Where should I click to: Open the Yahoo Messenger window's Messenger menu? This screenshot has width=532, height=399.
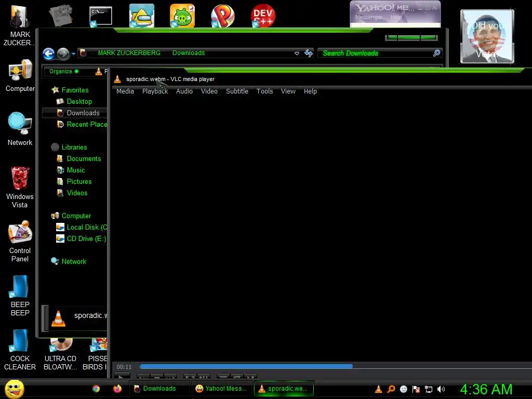click(x=368, y=17)
